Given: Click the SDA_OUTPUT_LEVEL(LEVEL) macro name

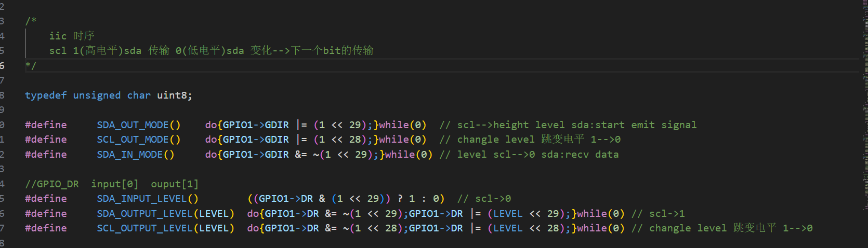Looking at the screenshot, I should (166, 214).
